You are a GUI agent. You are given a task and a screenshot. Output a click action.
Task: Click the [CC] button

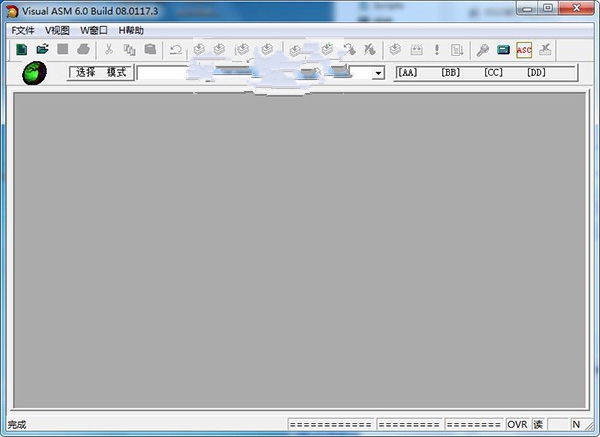493,72
